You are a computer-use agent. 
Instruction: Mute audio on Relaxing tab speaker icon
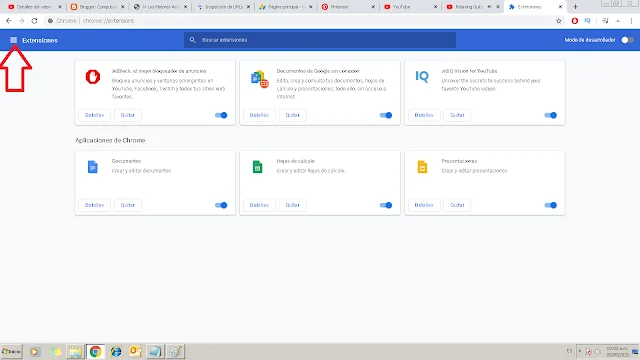(x=489, y=7)
